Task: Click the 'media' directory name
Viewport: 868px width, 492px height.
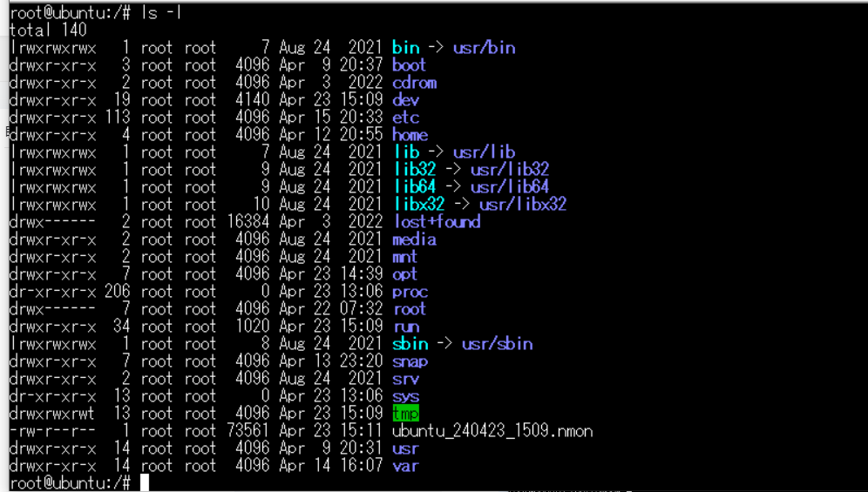Action: click(x=415, y=239)
